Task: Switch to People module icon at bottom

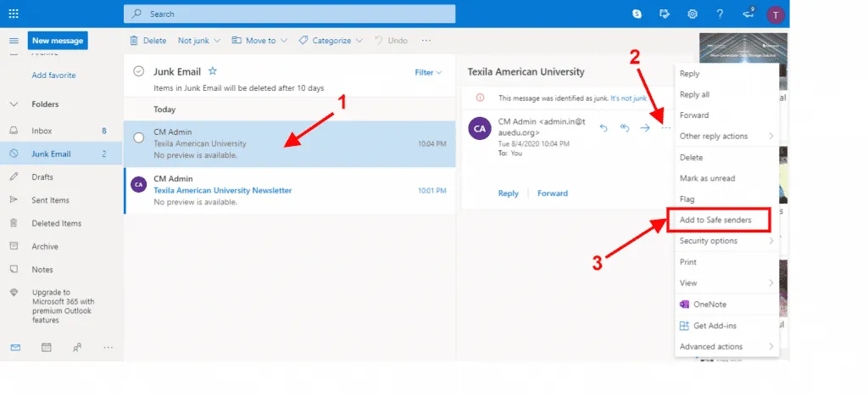Action: click(x=77, y=347)
